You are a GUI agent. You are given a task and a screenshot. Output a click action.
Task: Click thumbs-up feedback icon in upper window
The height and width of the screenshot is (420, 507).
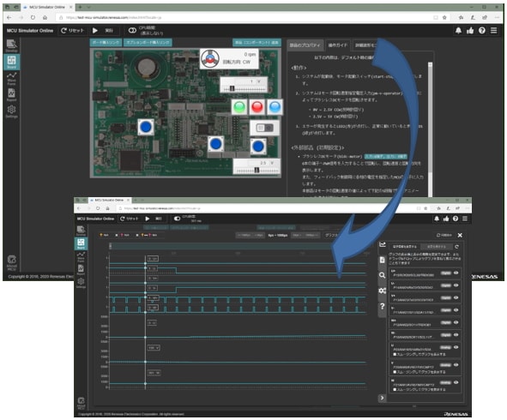470,31
